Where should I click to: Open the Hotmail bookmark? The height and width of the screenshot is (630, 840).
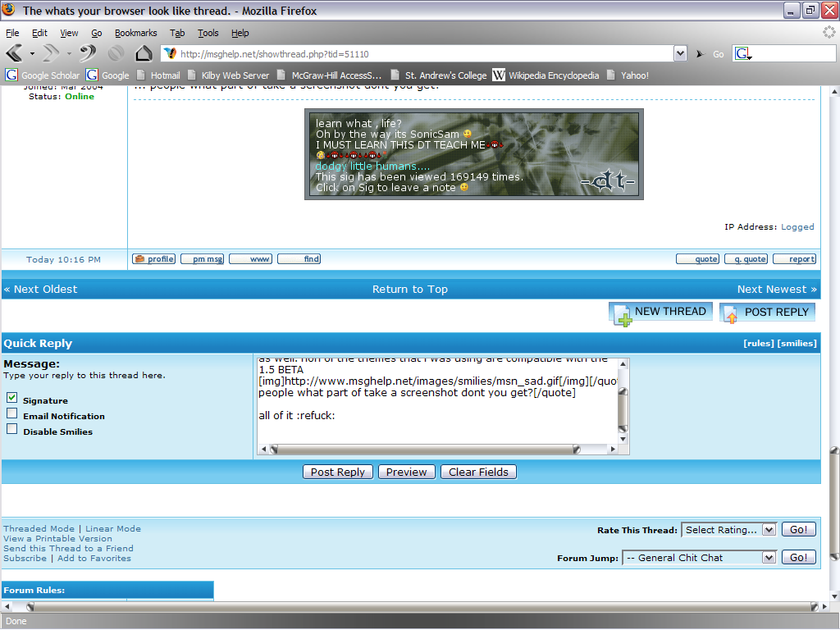point(158,75)
